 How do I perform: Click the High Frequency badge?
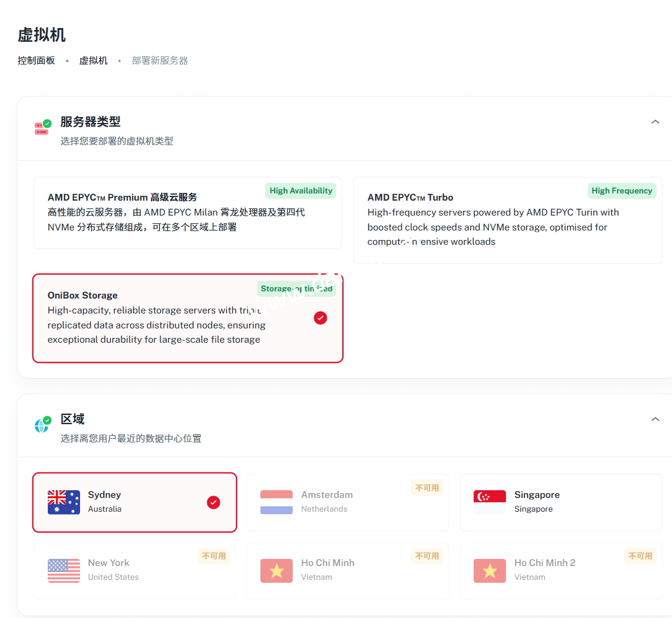tap(621, 191)
